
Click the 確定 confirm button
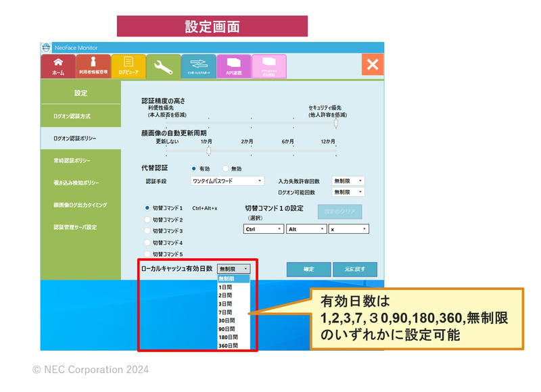[x=309, y=269]
